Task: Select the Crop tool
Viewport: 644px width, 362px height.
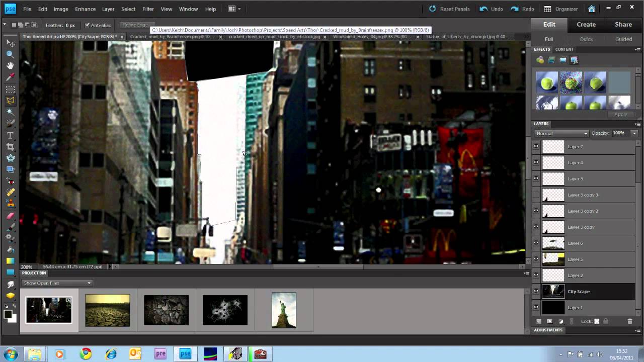Action: pos(10,147)
